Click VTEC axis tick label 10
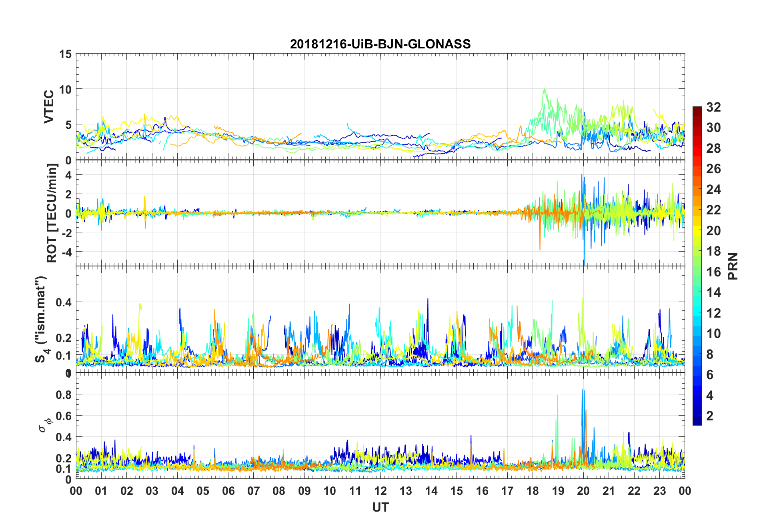Viewport: 761px width, 532px height. click(65, 90)
